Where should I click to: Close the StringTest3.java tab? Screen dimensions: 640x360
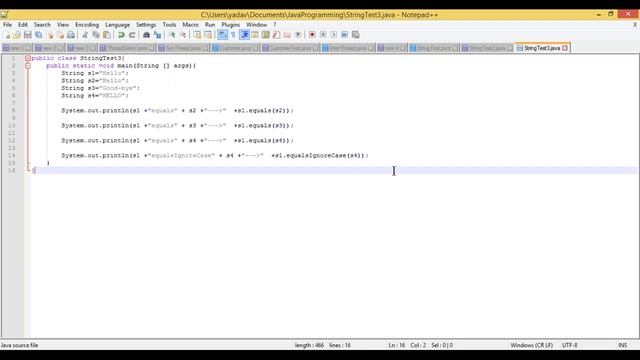[565, 48]
